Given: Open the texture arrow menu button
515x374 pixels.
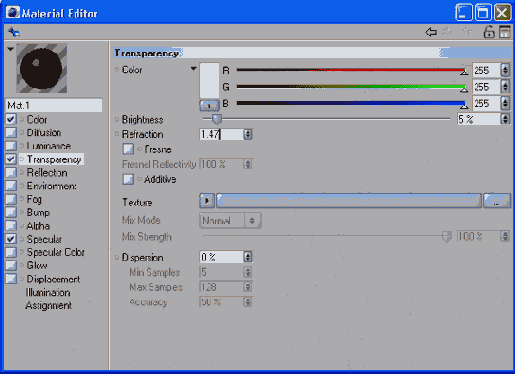Looking at the screenshot, I should click(x=207, y=201).
